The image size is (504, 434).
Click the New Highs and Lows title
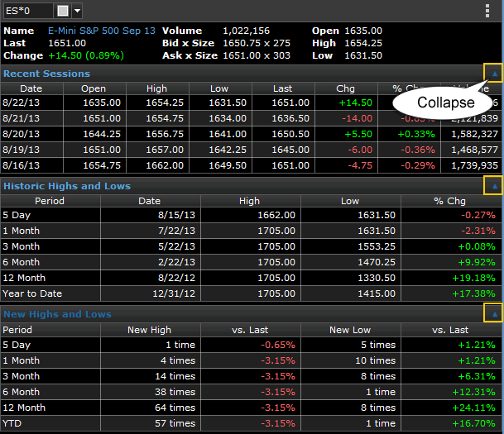coord(57,314)
